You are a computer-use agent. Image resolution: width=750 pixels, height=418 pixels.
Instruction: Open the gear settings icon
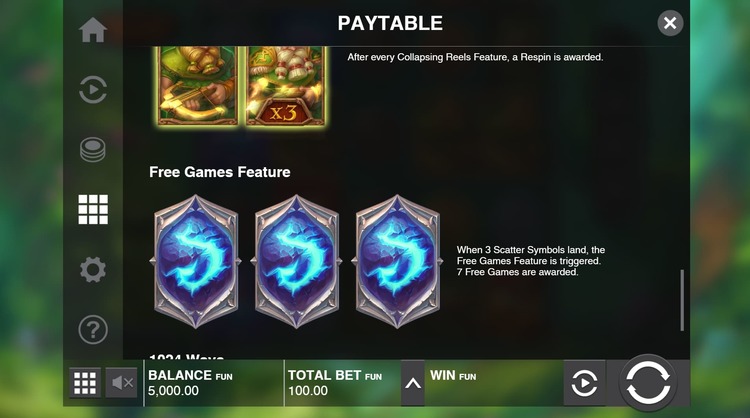(x=93, y=270)
